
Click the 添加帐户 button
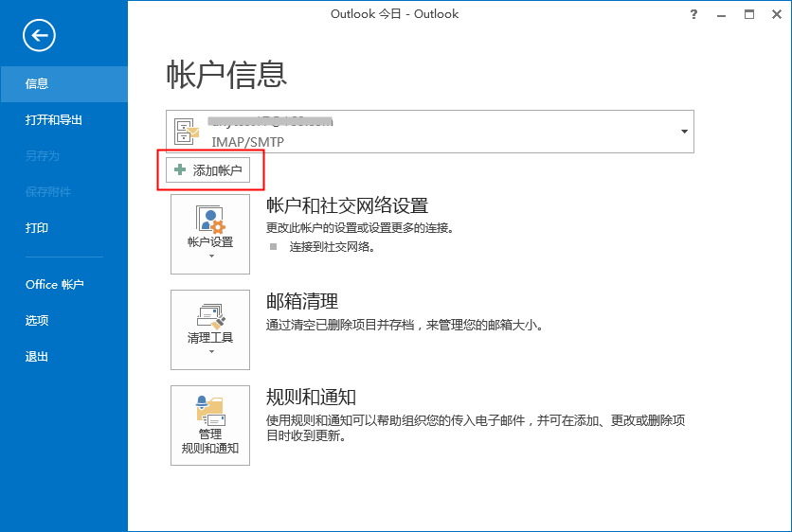[x=207, y=170]
